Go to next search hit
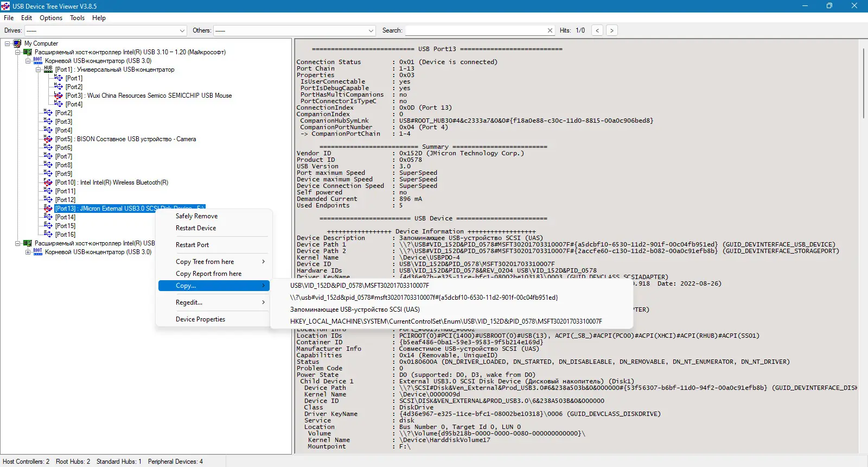The image size is (868, 467). pyautogui.click(x=612, y=30)
